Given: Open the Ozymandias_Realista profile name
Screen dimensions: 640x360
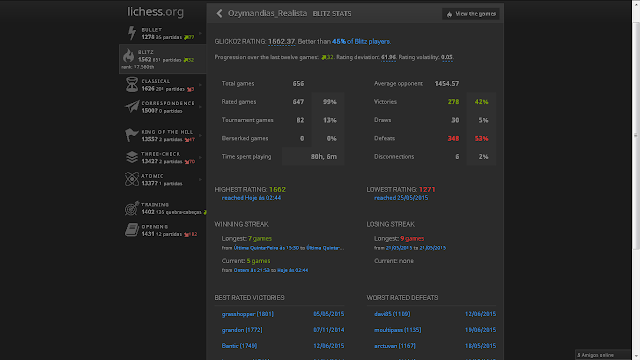Looking at the screenshot, I should click(267, 13).
